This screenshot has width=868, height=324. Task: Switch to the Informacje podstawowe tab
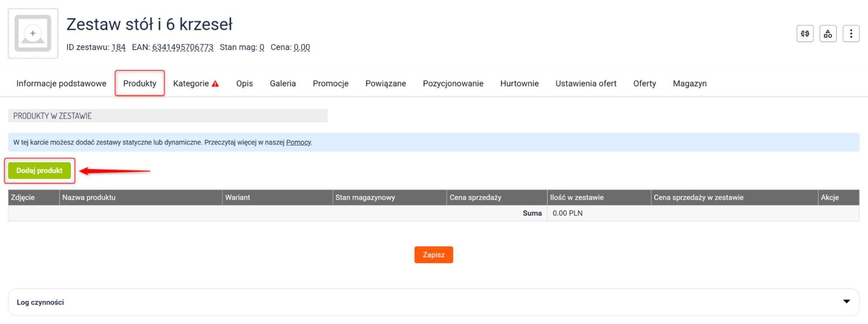pos(61,83)
